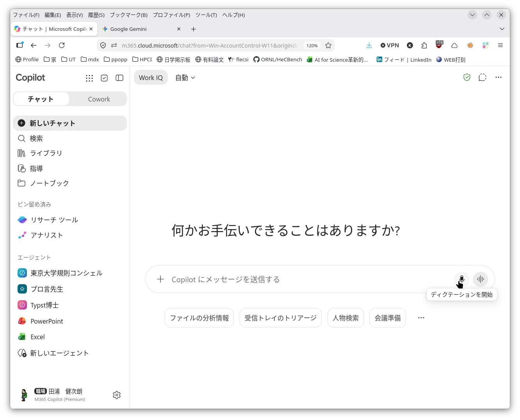
Task: Choose 人物検索 suggestion
Action: [x=345, y=318]
